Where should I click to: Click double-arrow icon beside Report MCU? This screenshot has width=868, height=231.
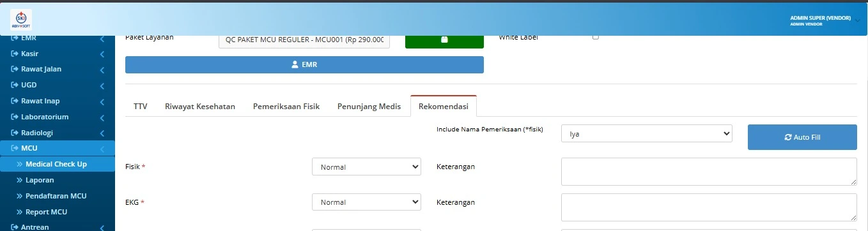20,212
